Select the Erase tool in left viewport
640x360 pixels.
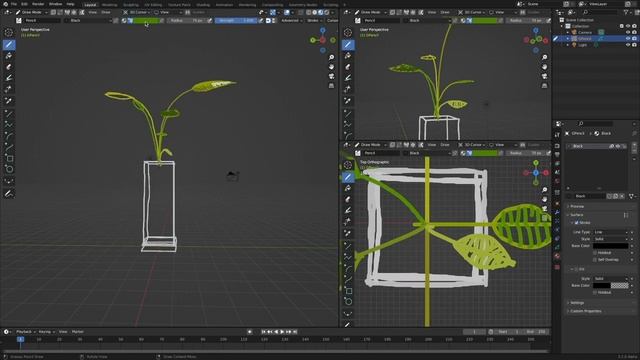[x=9, y=67]
